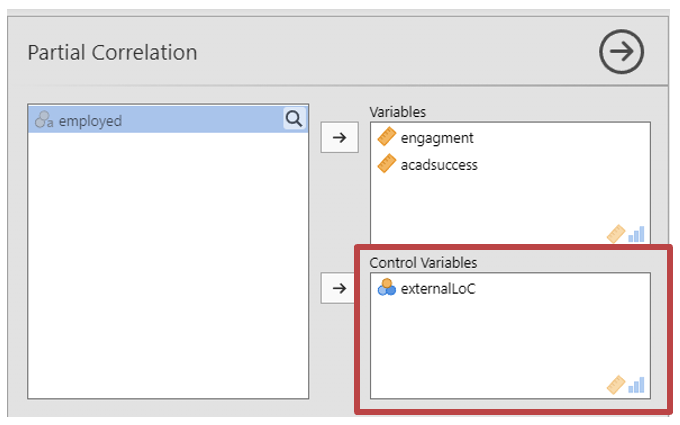Viewport: 680px width, 425px height.
Task: Click the circled arrow button beside Partial Correlation
Action: pyautogui.click(x=621, y=53)
